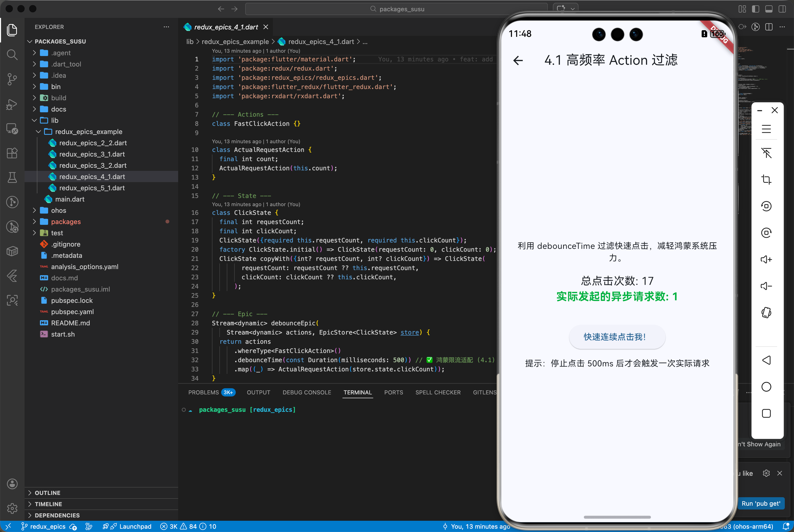Viewport: 794px width, 532px height.
Task: Tap the 快速连续点击我! button
Action: click(x=617, y=337)
